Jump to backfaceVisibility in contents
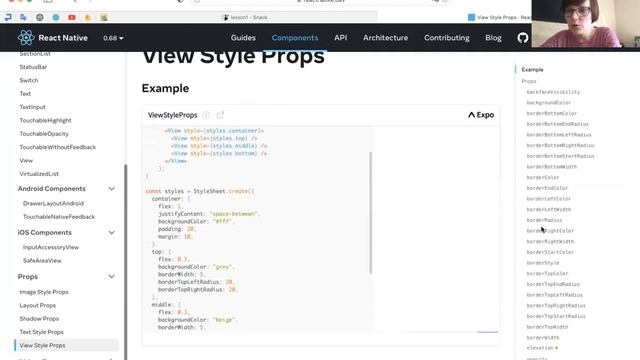Screen dimensions: 640x360 pyautogui.click(x=553, y=92)
